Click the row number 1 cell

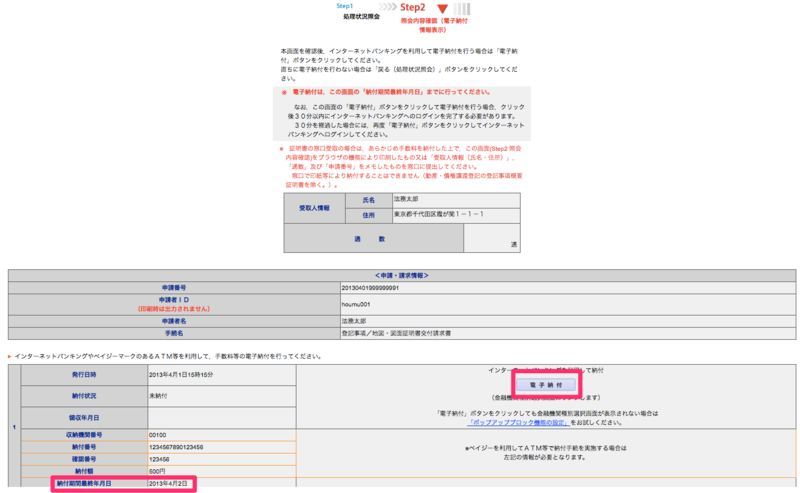click(14, 427)
